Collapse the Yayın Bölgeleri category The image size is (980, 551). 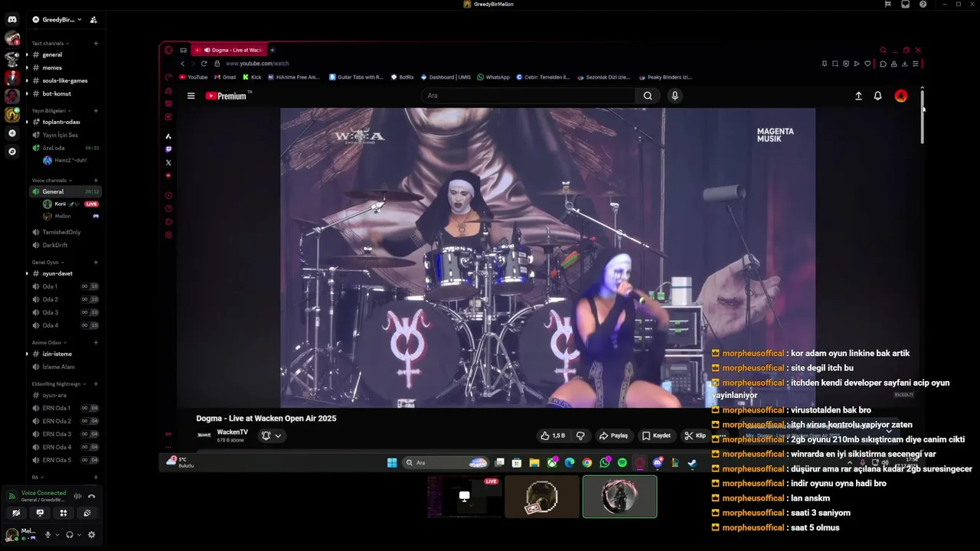[x=50, y=111]
